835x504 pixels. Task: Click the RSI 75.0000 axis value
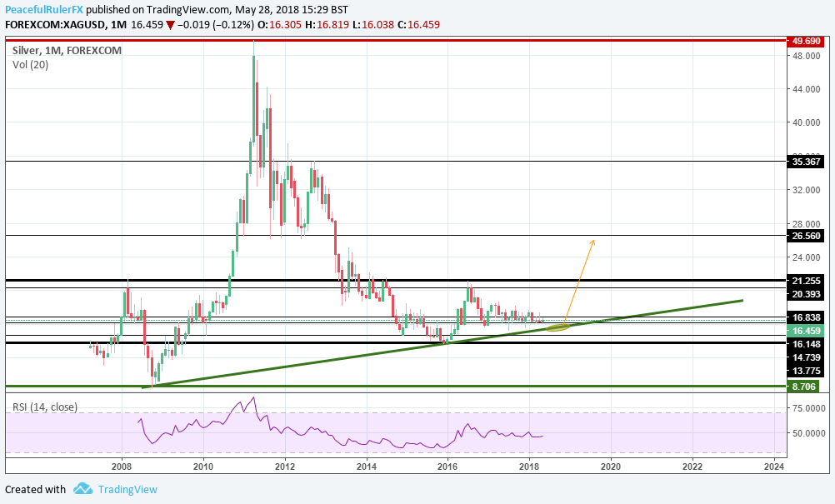click(808, 408)
